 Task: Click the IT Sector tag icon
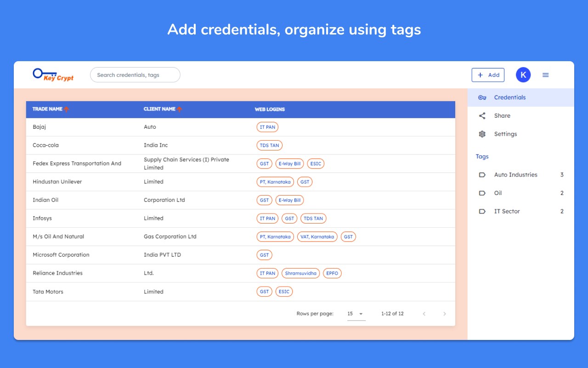pyautogui.click(x=482, y=212)
